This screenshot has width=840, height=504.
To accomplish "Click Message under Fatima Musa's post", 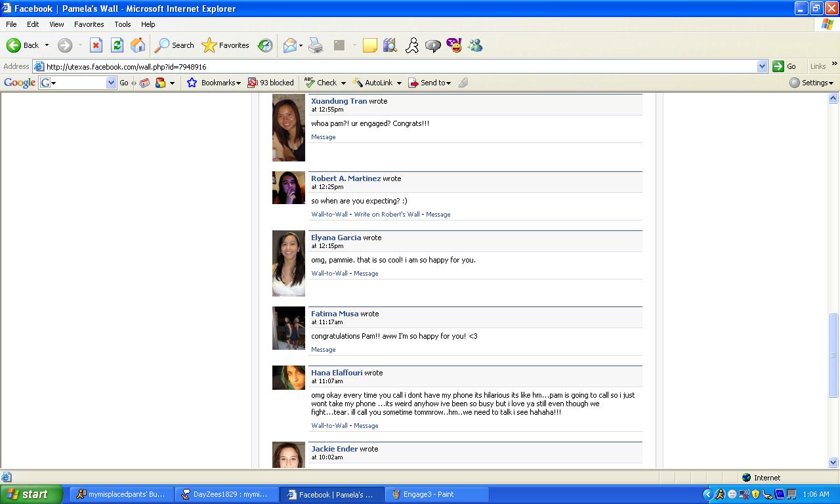I will coord(324,350).
